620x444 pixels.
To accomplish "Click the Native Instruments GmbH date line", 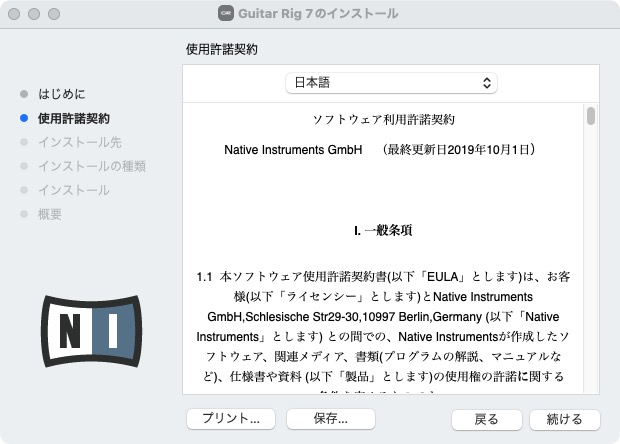I will (x=380, y=149).
